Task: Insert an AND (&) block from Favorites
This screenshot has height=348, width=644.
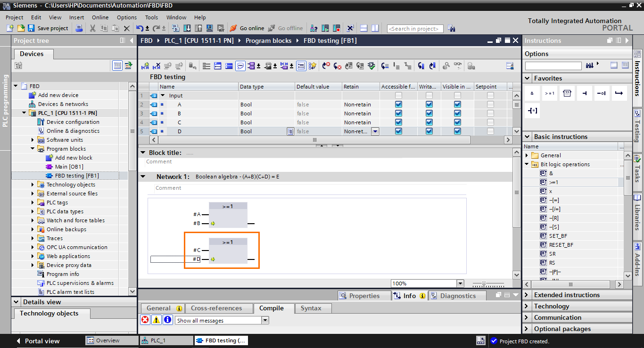Action: (532, 93)
